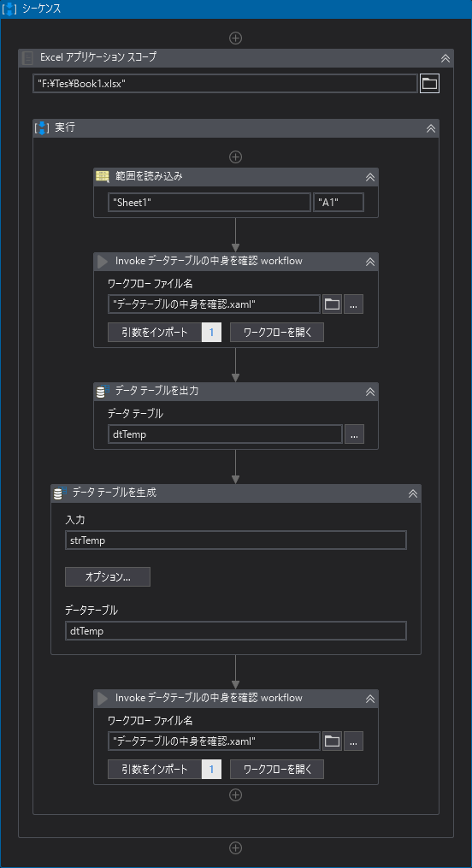Screen dimensions: 472x868
Task: Collapse the データ テーブルを生成 activity
Action: 413,493
